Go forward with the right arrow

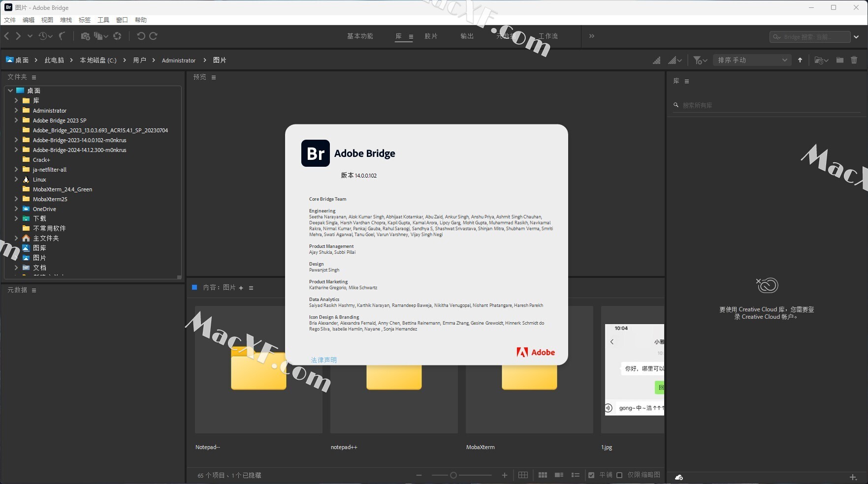pyautogui.click(x=18, y=36)
